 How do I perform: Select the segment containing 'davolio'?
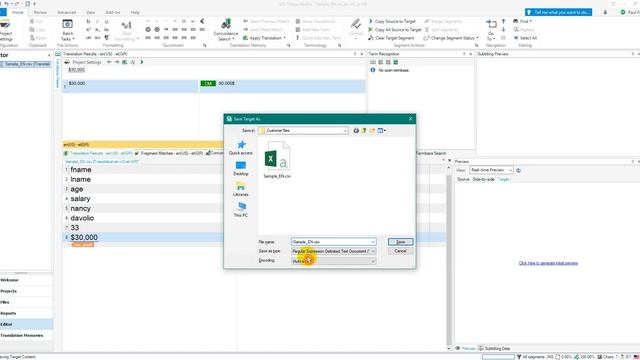pos(144,218)
